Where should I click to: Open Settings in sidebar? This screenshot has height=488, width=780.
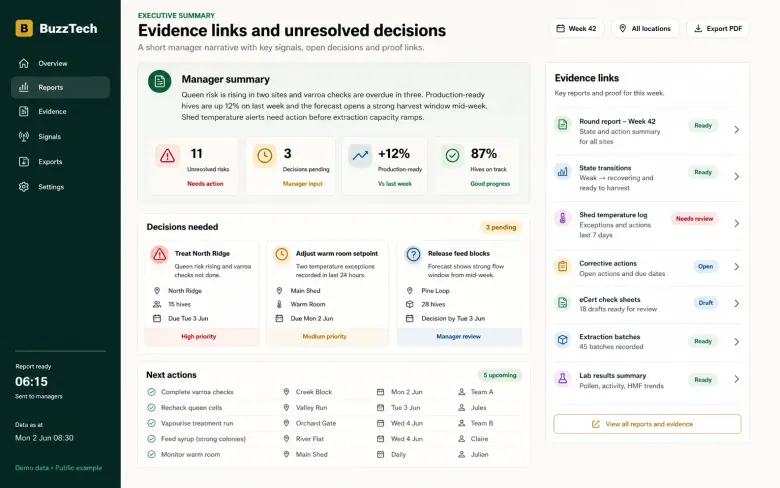[60, 187]
